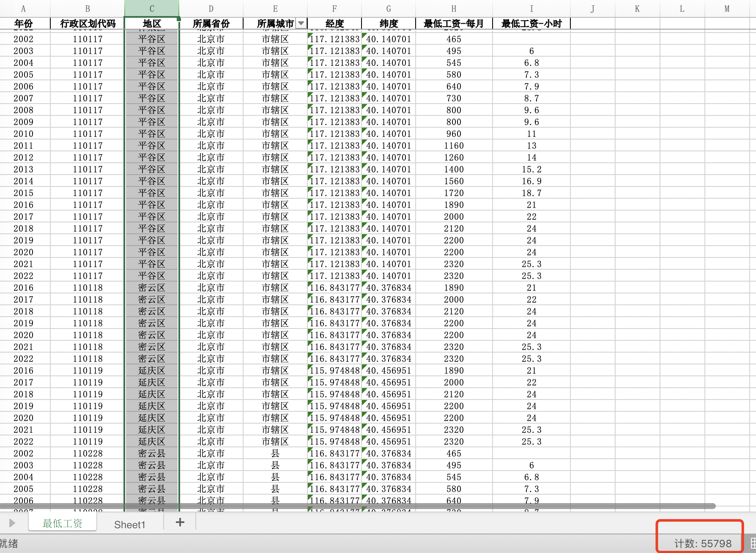Click the 就绪 status text
Image resolution: width=756 pixels, height=553 pixels.
9,543
